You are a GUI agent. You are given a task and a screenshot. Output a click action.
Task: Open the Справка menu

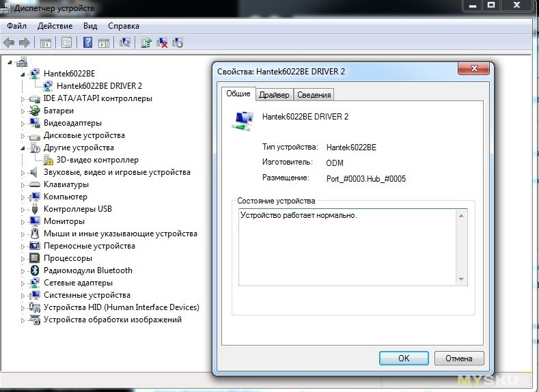pyautogui.click(x=124, y=26)
